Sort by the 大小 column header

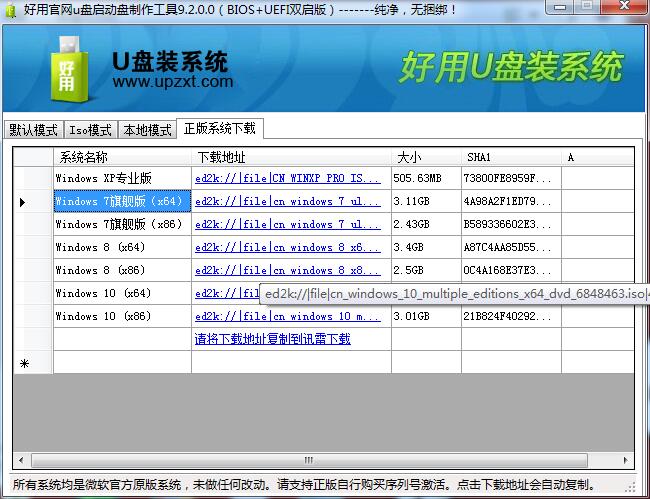[x=426, y=157]
